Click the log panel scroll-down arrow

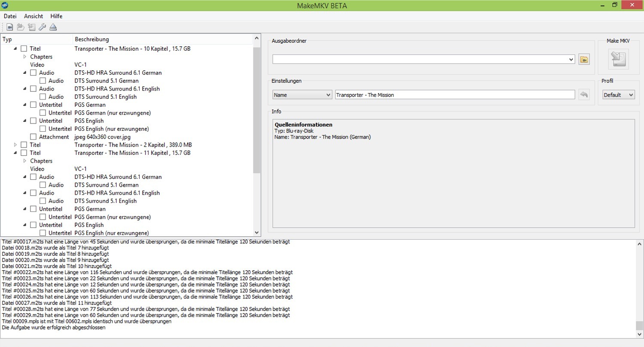pos(640,334)
